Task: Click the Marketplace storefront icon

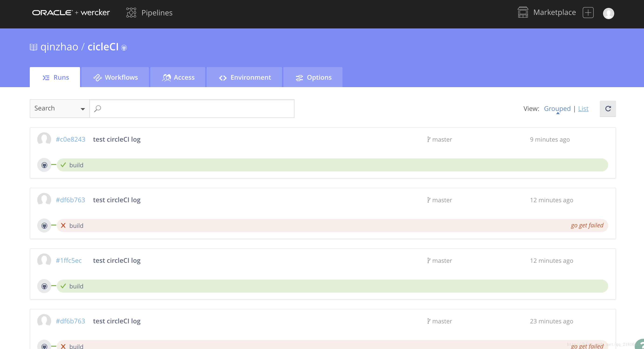Action: coord(523,12)
